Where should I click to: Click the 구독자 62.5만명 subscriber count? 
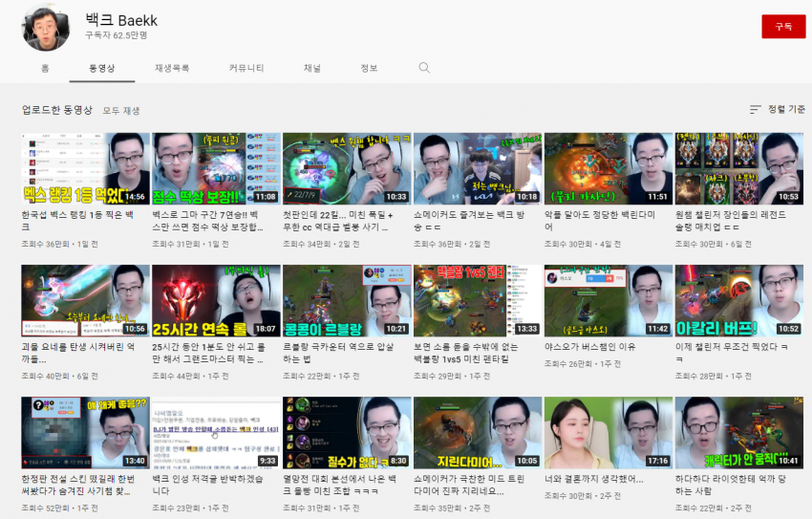pyautogui.click(x=116, y=35)
